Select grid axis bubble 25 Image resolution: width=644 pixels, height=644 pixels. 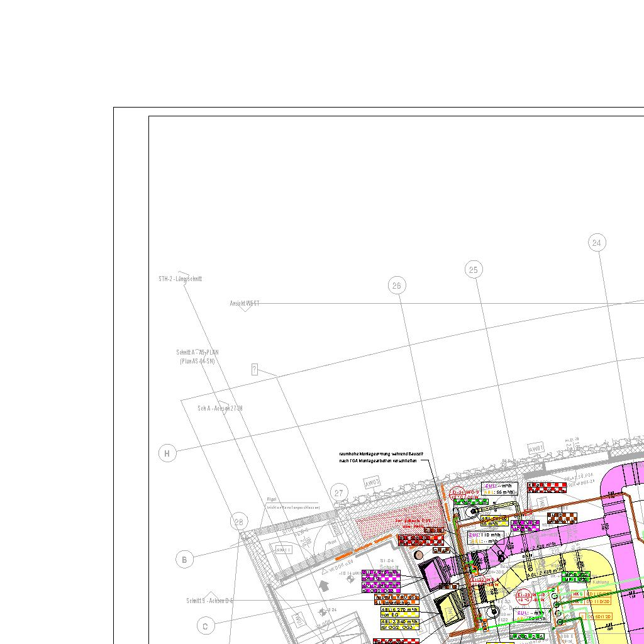[x=474, y=270]
